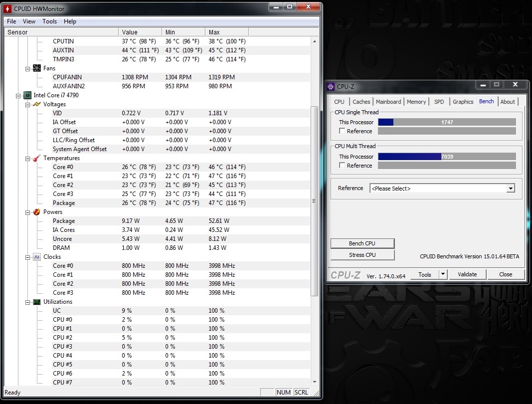Click the Temperatures thermometer icon
Viewport: 532px width, 404px height.
[37, 158]
